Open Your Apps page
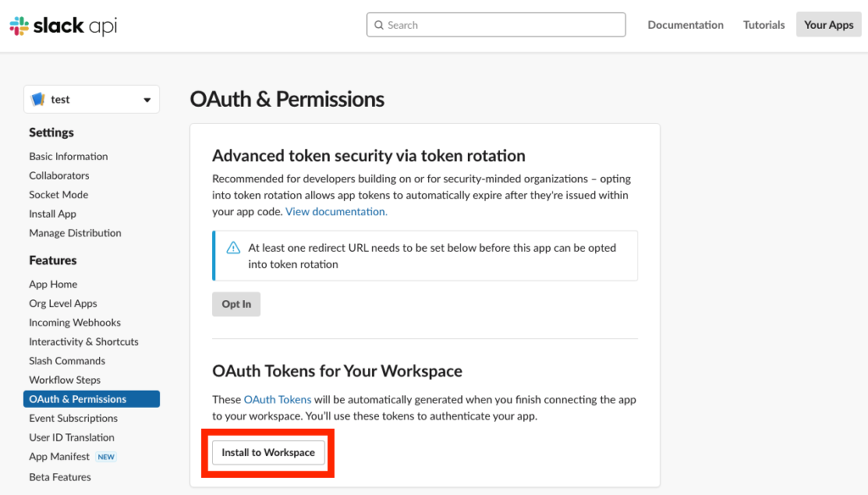The image size is (868, 495). (x=828, y=25)
